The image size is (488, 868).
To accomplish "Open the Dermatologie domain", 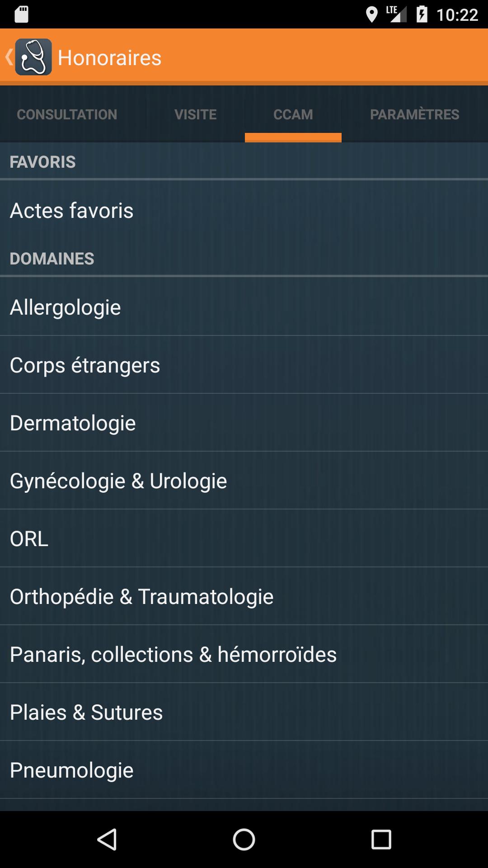I will [244, 422].
